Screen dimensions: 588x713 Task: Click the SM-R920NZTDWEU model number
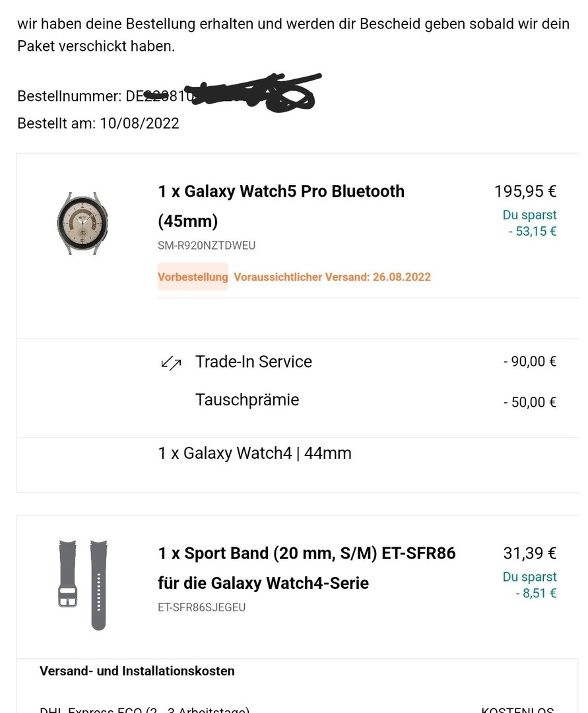pos(207,246)
